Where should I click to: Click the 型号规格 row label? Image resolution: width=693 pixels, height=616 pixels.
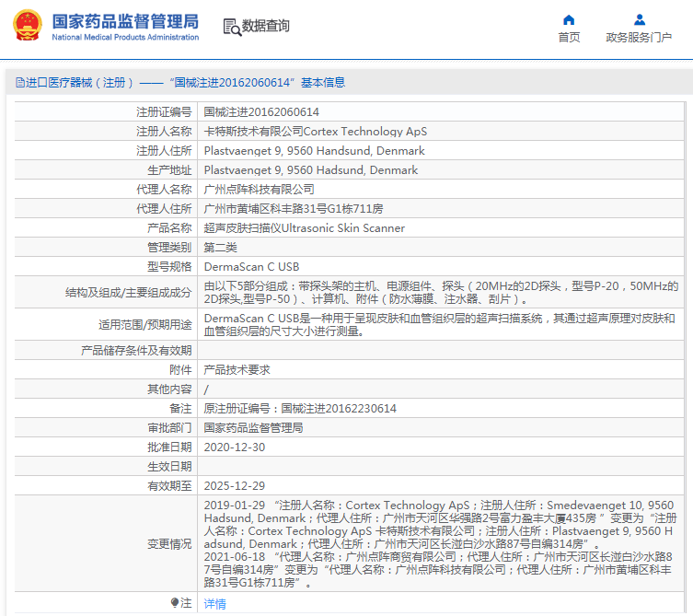pos(169,267)
